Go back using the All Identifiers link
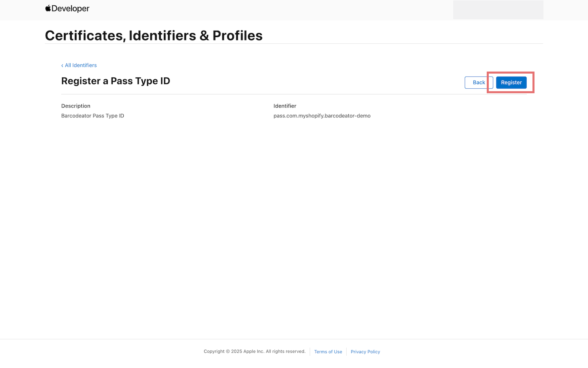Screen dimensions: 588x368 (x=80, y=65)
